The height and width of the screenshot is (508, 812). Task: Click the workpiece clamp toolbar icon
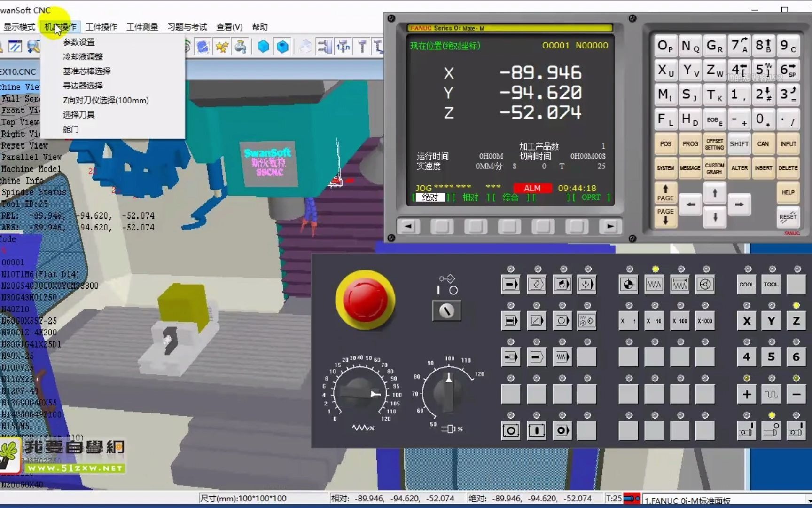tap(324, 47)
